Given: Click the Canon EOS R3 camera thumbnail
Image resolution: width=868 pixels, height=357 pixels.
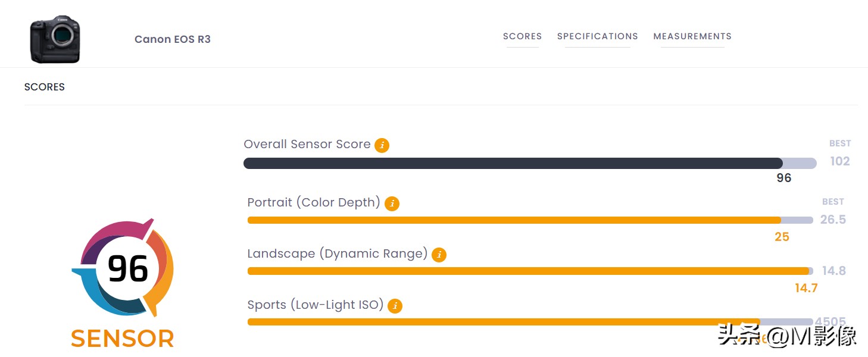Looking at the screenshot, I should [x=55, y=39].
